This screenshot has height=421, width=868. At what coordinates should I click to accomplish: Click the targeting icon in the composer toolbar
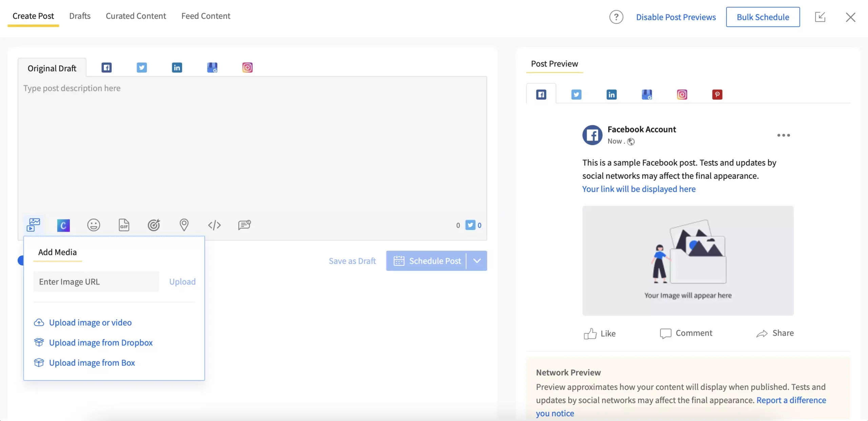pyautogui.click(x=154, y=225)
